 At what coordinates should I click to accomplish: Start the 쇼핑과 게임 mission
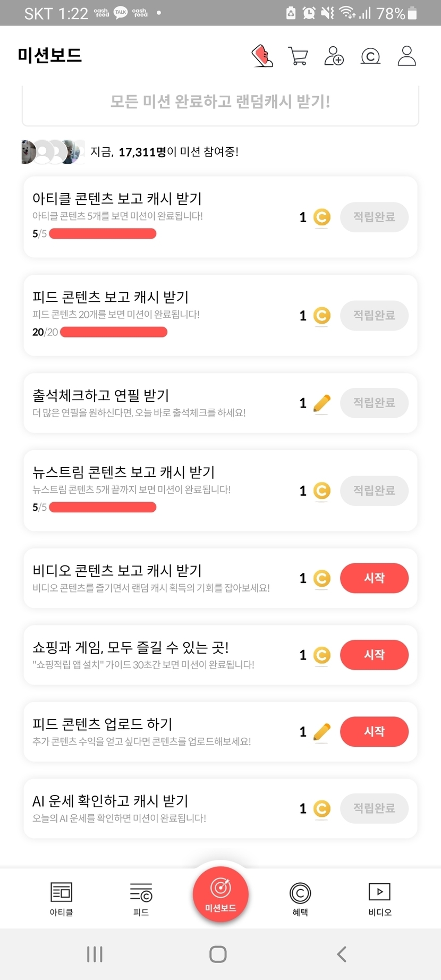click(374, 655)
